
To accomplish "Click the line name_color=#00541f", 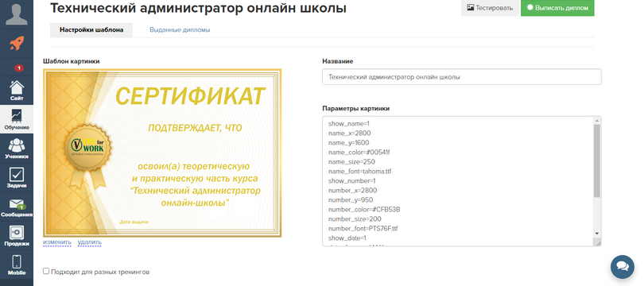I will click(x=359, y=153).
